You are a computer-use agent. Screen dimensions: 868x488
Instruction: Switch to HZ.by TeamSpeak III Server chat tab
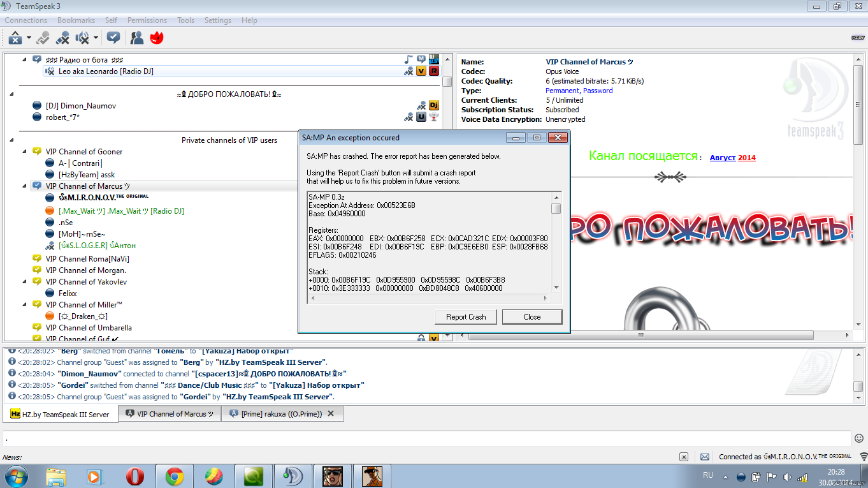click(x=61, y=414)
